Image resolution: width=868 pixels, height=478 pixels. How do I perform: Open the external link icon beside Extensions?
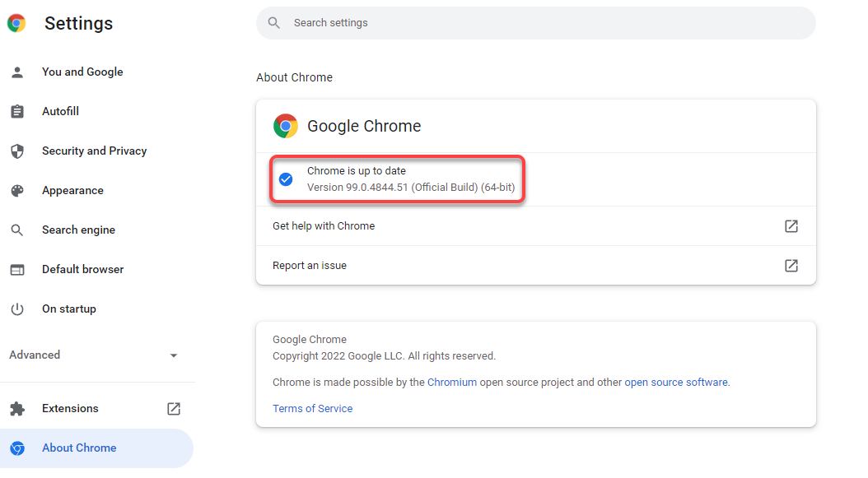[174, 409]
